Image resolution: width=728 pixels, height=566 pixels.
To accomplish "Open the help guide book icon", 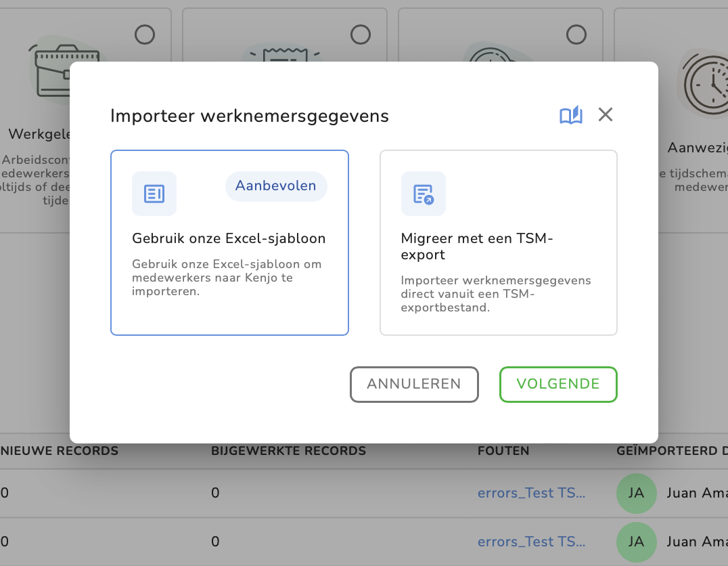I will 570,115.
